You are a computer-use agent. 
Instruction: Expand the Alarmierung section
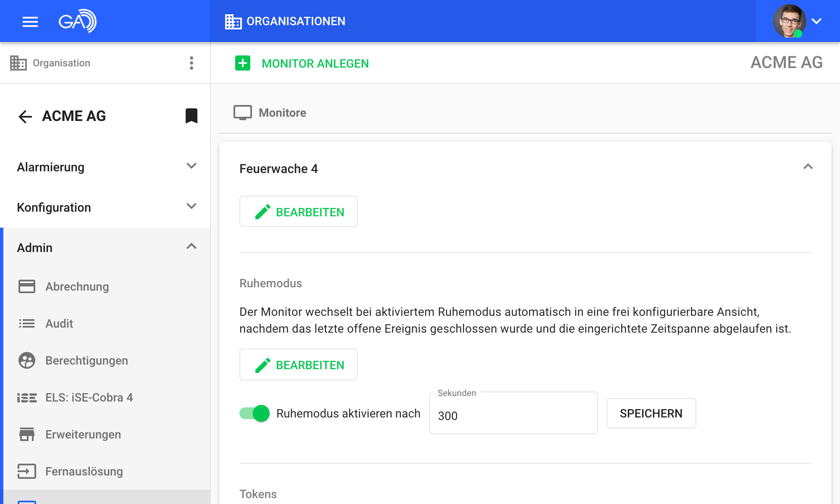pyautogui.click(x=191, y=166)
